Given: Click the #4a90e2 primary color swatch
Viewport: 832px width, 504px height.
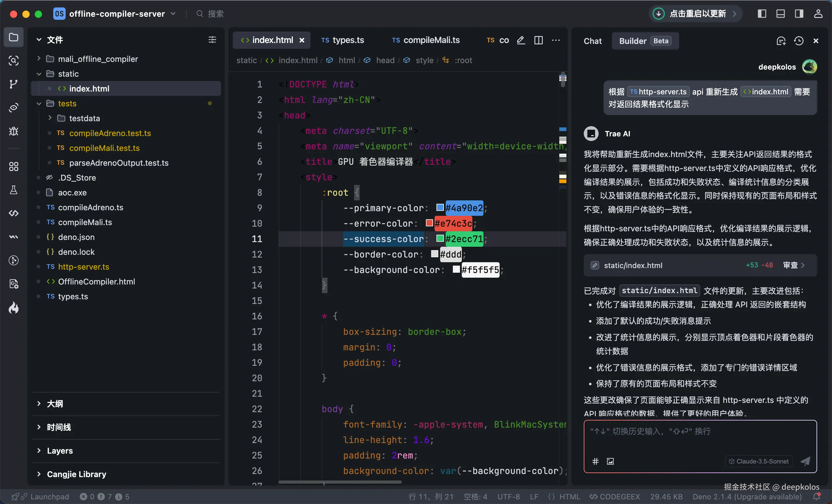Looking at the screenshot, I should click(x=440, y=207).
